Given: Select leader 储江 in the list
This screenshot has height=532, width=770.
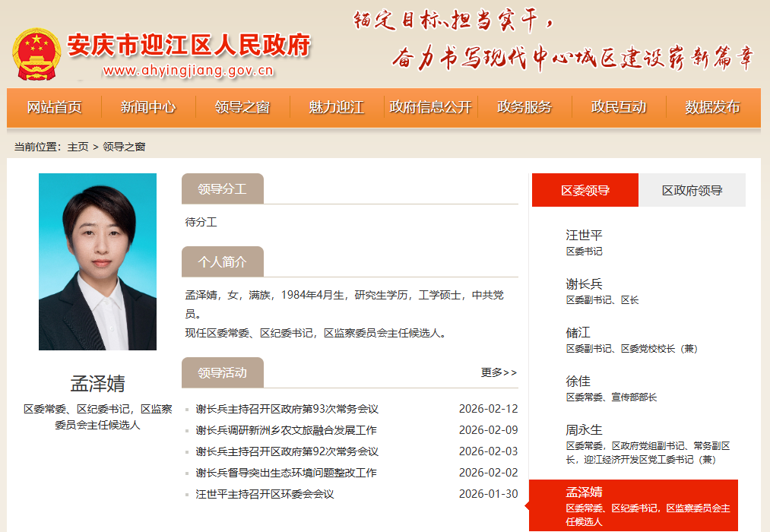Looking at the screenshot, I should tap(578, 332).
